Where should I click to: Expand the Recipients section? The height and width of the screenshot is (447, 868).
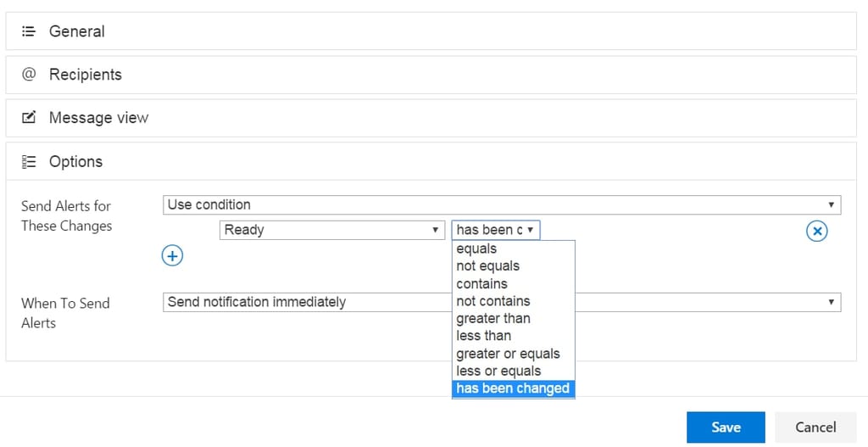tap(431, 75)
